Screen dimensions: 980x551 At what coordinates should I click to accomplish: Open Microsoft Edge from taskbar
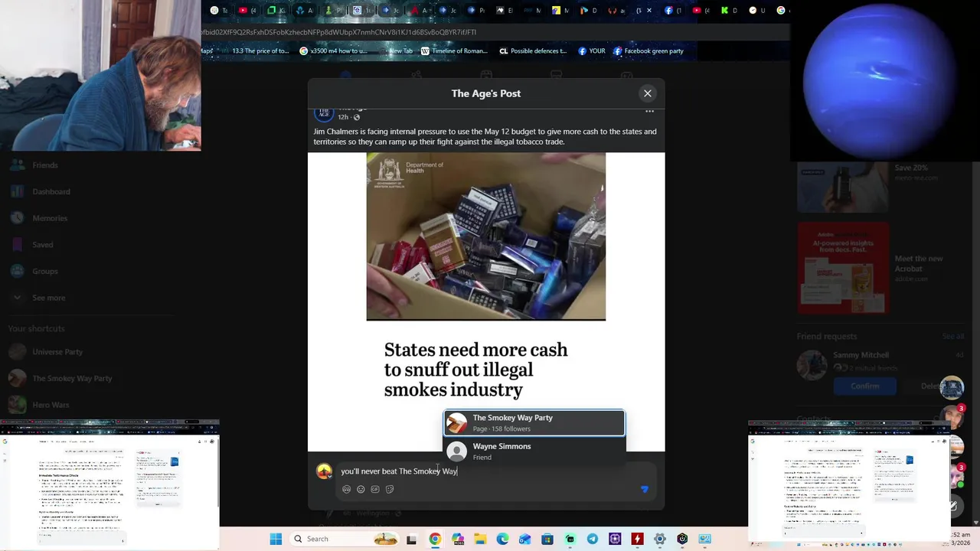click(x=502, y=539)
